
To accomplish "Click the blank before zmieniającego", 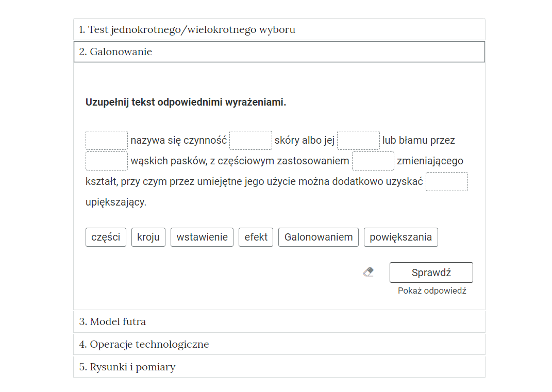I will click(373, 161).
